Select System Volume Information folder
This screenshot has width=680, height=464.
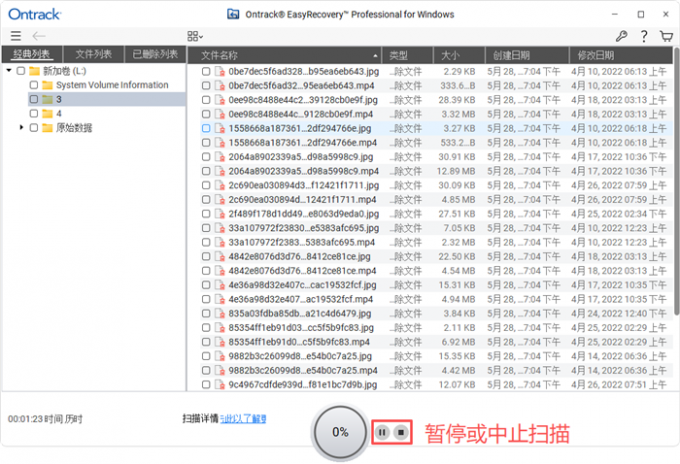[x=112, y=85]
